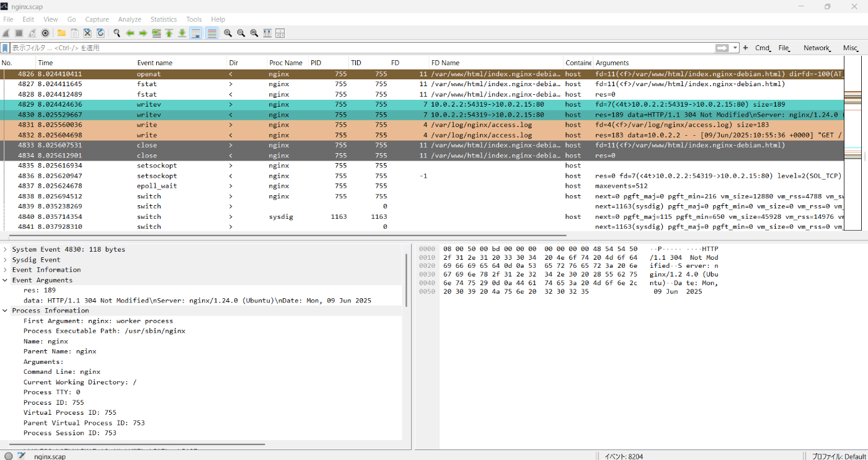Go back in event history
The width and height of the screenshot is (868, 460).
click(x=130, y=33)
